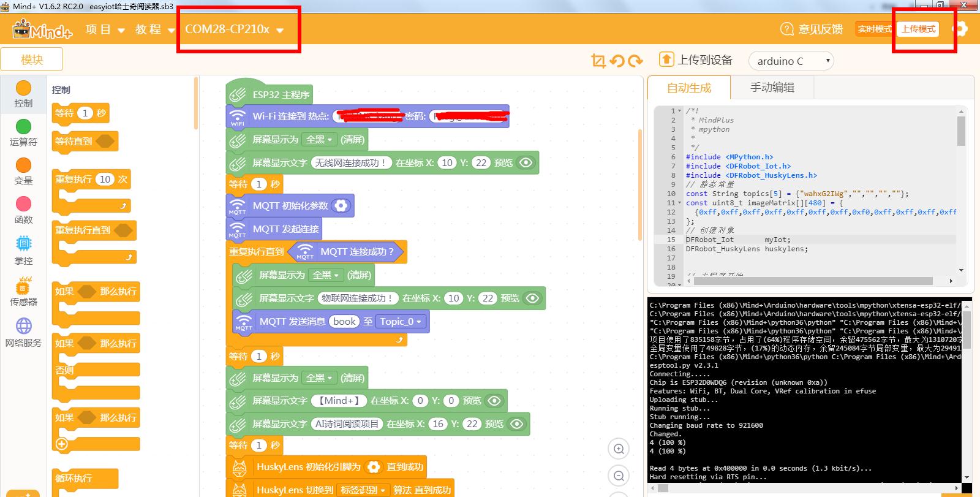Open the 教程 menu
Screen dimensions: 980x497
155,29
